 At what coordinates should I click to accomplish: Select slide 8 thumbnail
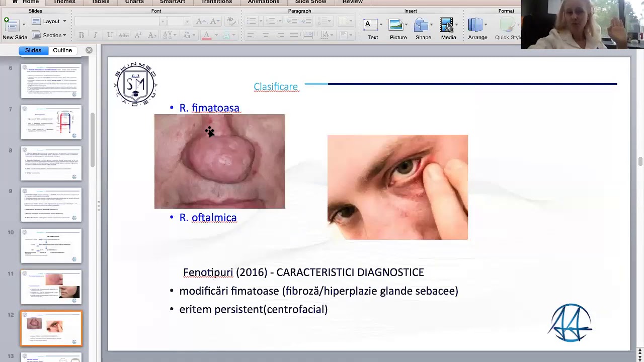51,163
